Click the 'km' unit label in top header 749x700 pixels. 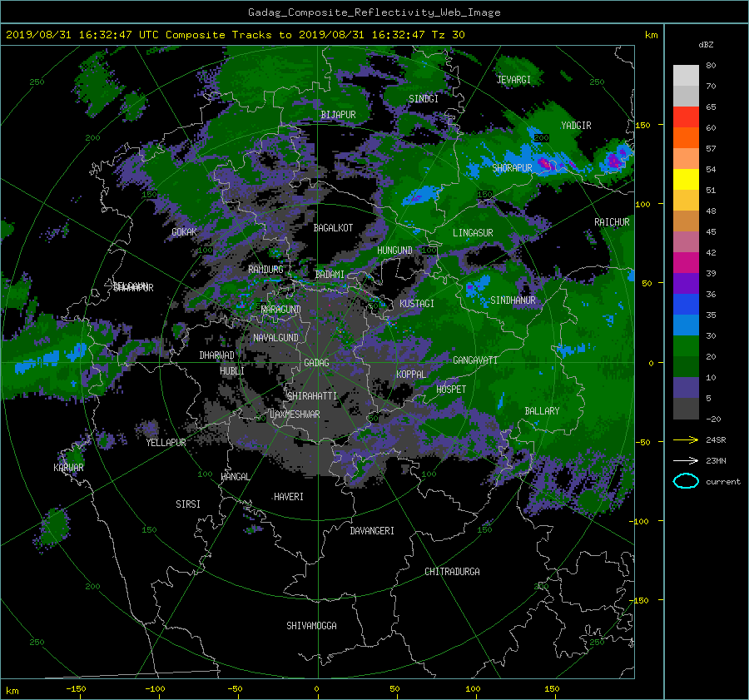pos(651,35)
